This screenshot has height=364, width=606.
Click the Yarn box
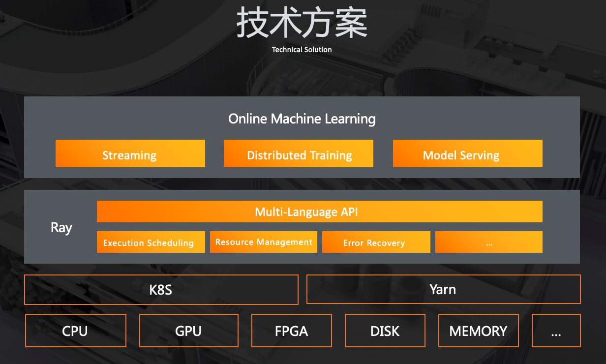coord(444,289)
